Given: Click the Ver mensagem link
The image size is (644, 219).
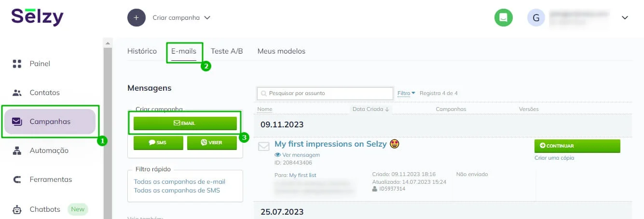Looking at the screenshot, I should pyautogui.click(x=301, y=155).
